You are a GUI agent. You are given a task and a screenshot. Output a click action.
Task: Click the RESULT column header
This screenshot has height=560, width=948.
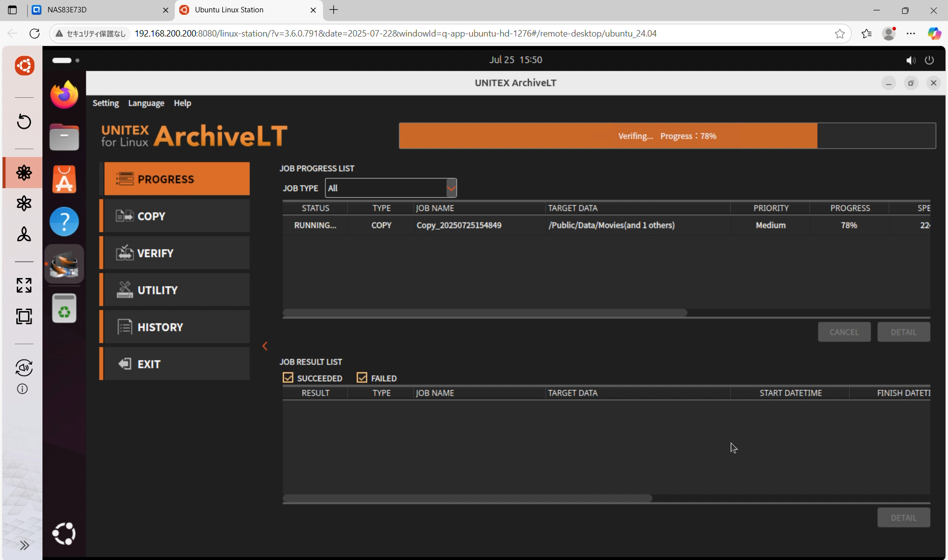316,393
